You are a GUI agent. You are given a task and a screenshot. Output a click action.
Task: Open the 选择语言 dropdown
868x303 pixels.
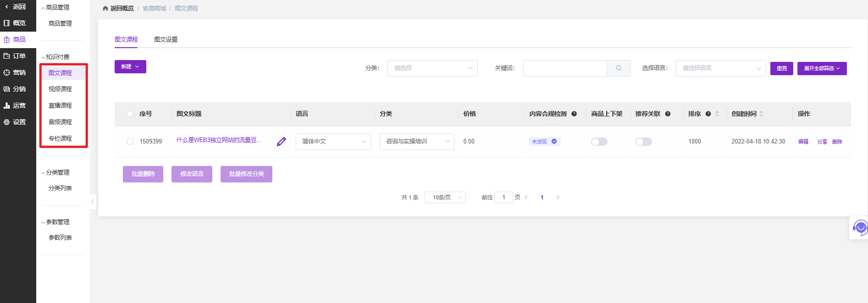coord(720,68)
